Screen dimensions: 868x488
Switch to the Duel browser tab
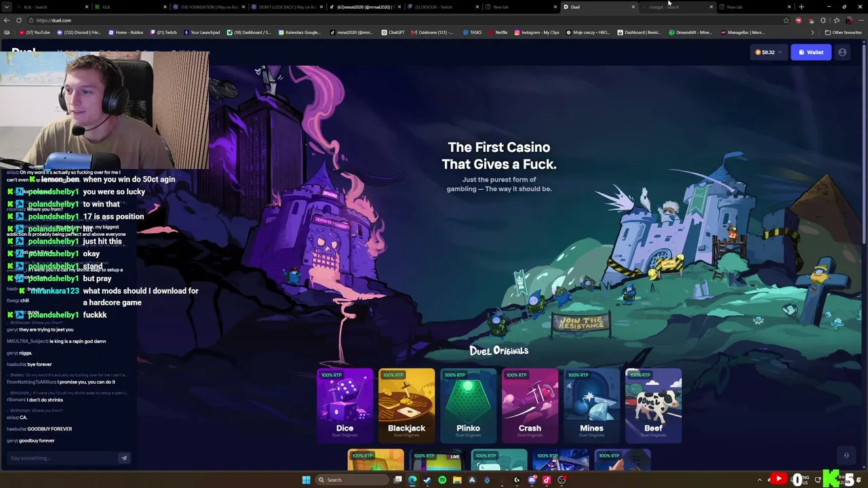(x=599, y=7)
